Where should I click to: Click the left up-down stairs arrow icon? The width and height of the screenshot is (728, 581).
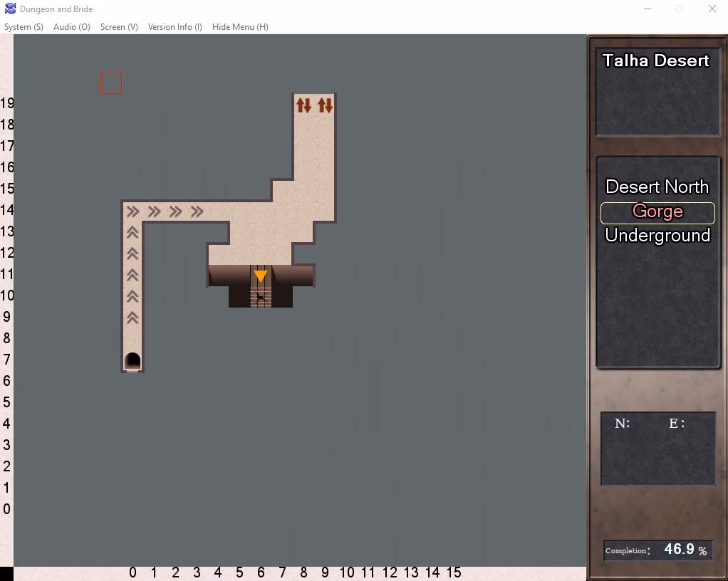tap(304, 105)
